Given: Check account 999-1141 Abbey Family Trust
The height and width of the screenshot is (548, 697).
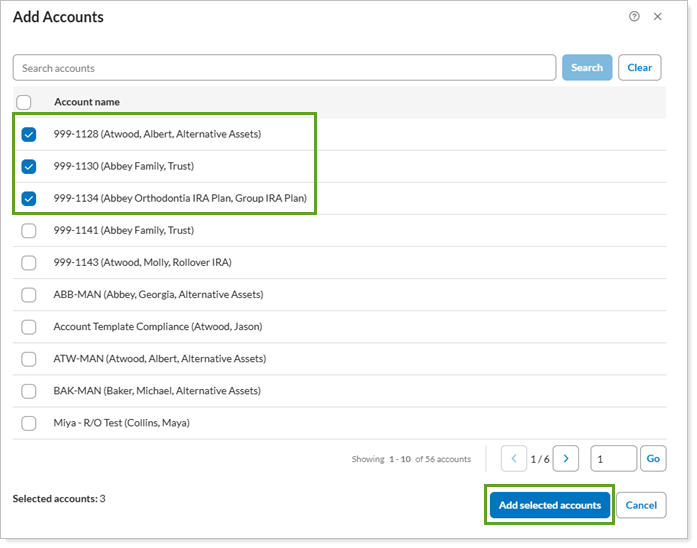Looking at the screenshot, I should click(29, 231).
